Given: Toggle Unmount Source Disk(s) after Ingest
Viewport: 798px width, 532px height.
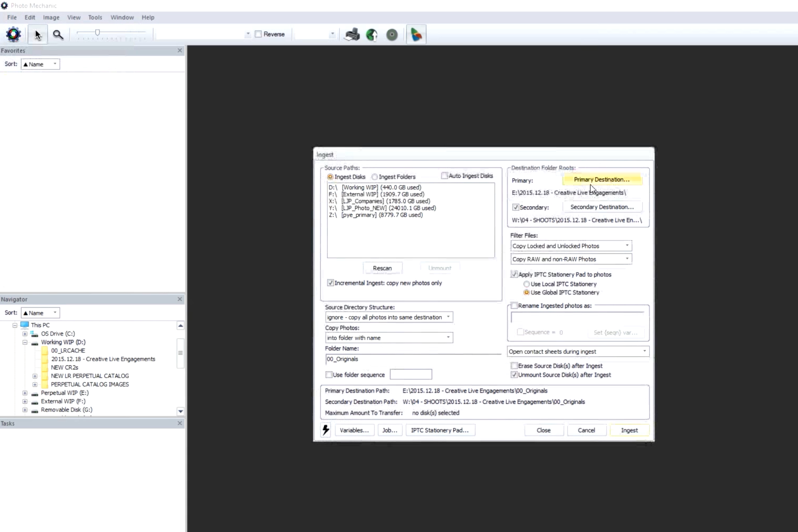Looking at the screenshot, I should 514,375.
